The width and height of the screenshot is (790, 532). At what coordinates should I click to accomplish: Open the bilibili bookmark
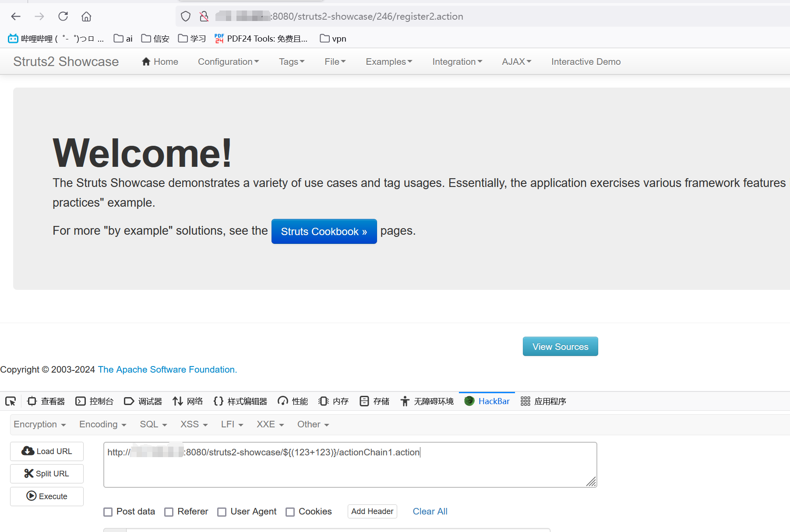tap(56, 39)
